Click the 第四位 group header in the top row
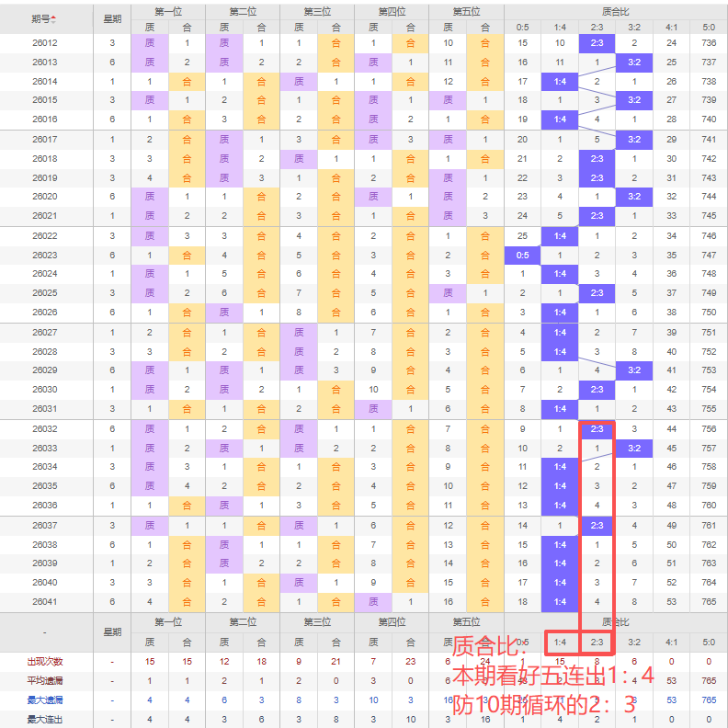This screenshot has width=728, height=728. pyautogui.click(x=392, y=12)
